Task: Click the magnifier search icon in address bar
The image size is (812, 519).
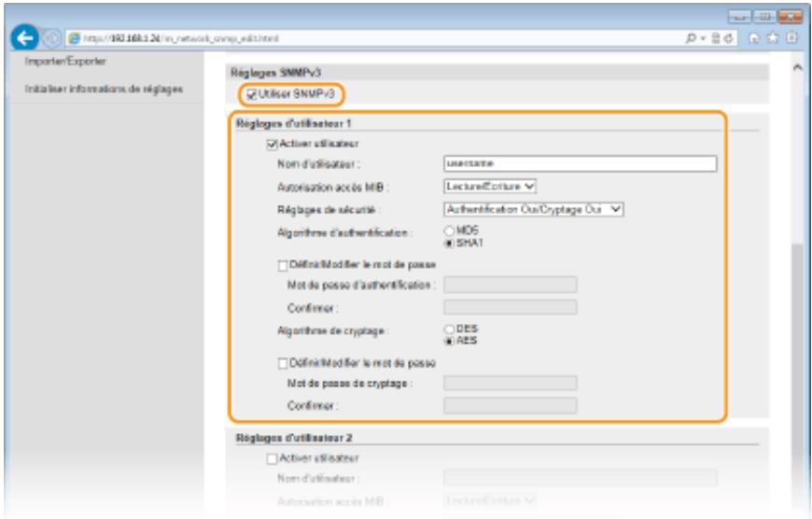Action: [691, 38]
